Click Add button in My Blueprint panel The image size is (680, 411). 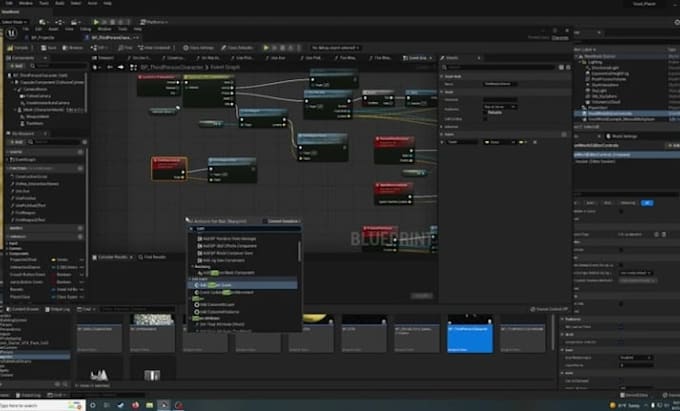pos(16,142)
